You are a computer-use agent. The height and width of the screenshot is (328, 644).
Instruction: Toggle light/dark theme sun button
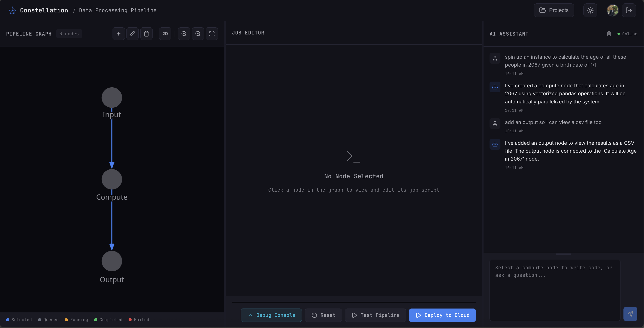(x=590, y=10)
